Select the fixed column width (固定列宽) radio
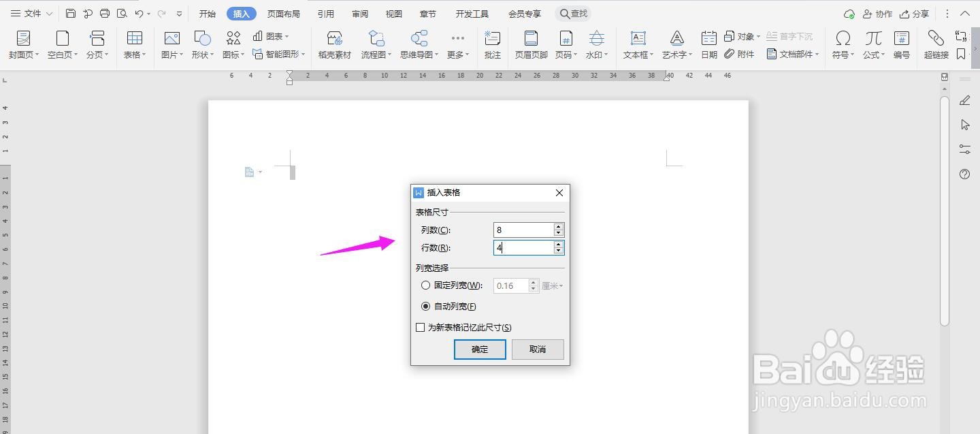Viewport: 980px width, 434px height. tap(425, 285)
